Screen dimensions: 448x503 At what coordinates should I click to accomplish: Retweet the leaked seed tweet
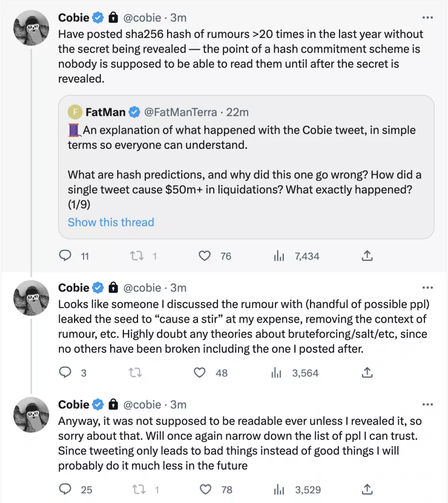[x=135, y=373]
